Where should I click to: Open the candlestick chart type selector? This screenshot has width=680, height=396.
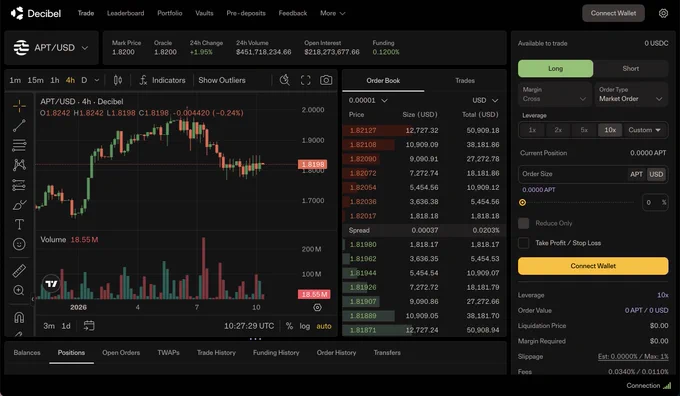click(118, 80)
